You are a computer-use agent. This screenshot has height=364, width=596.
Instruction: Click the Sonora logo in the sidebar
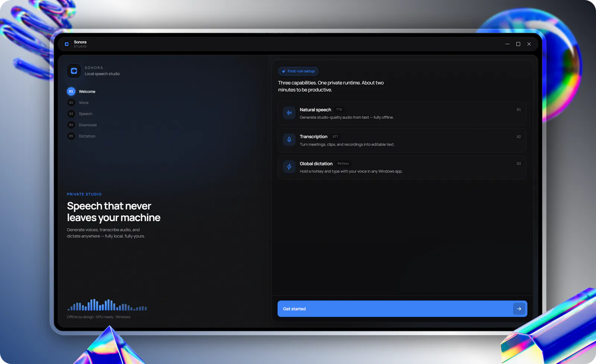pyautogui.click(x=74, y=71)
